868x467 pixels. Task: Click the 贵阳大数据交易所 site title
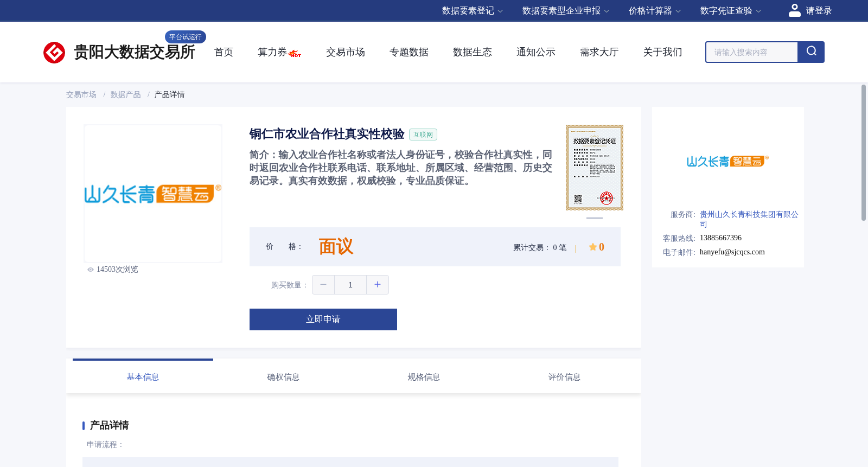click(134, 52)
